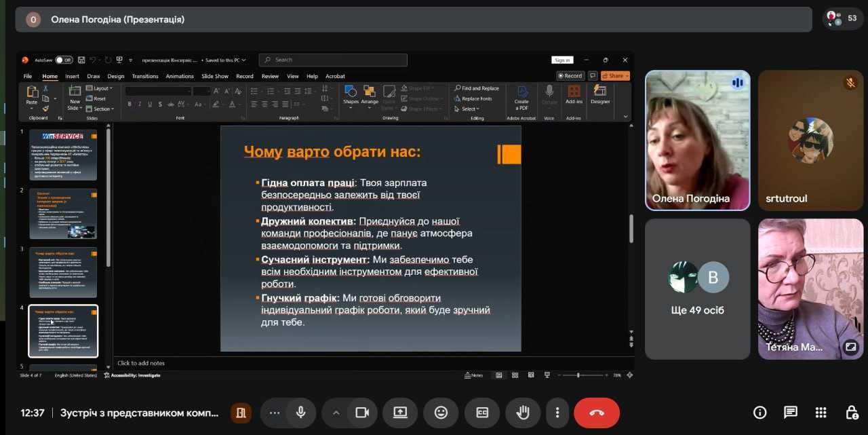Click the raise hand icon
The image size is (868, 435).
[523, 413]
